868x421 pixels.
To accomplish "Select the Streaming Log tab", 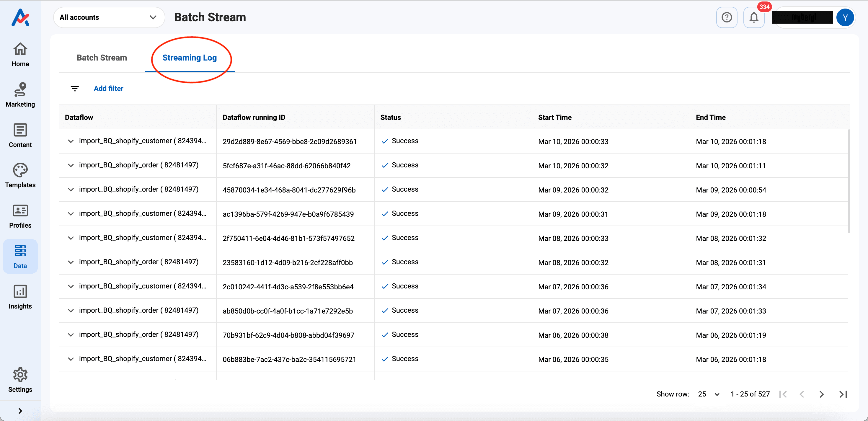I will point(189,58).
